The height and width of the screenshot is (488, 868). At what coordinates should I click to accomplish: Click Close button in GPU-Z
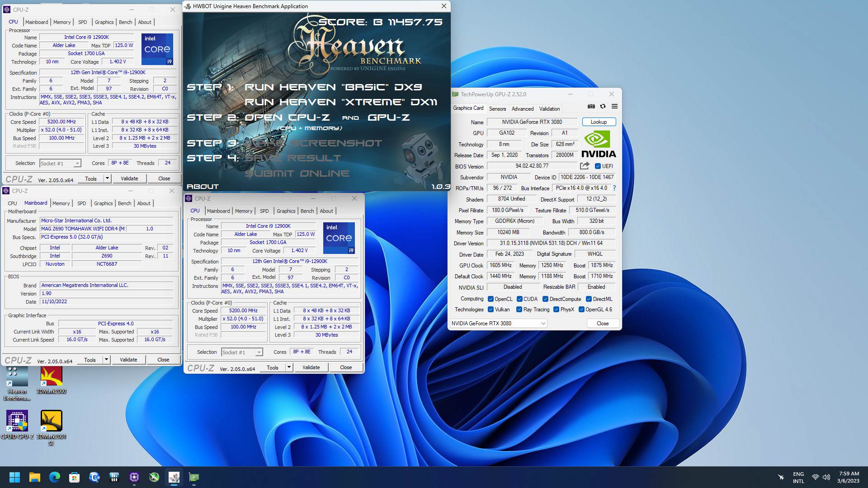tap(603, 324)
